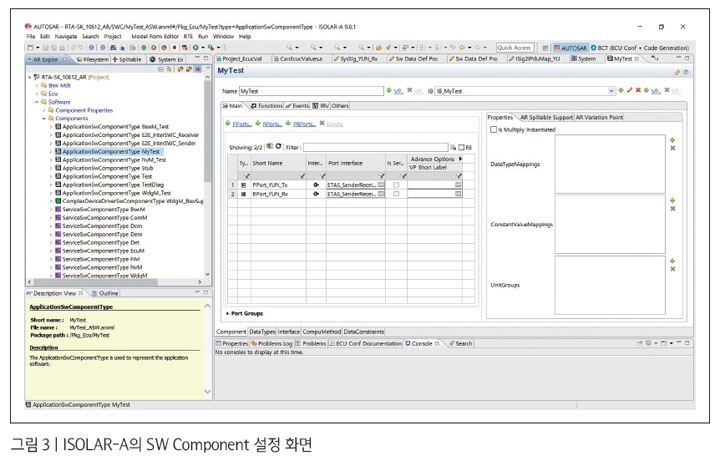Switch to the Problems Log tab

[x=271, y=343]
